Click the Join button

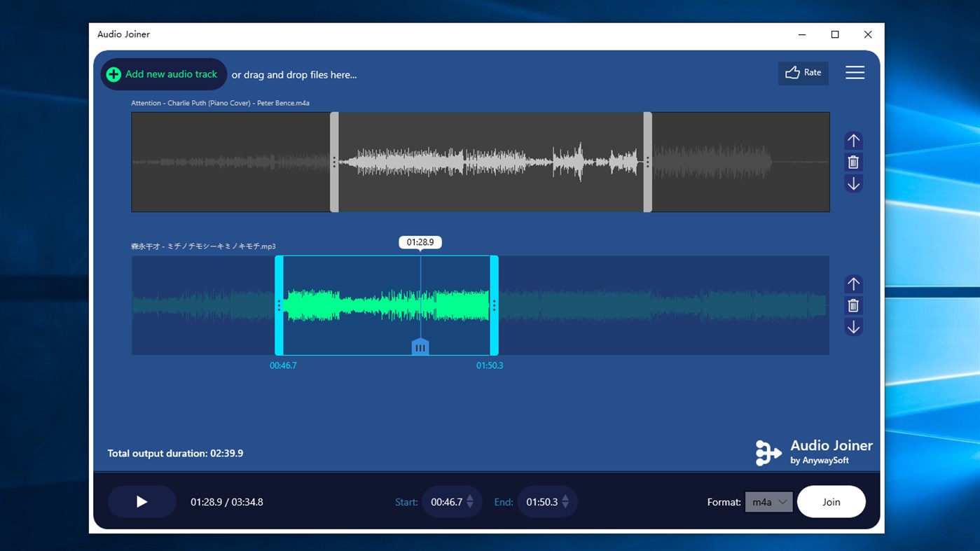click(x=831, y=502)
